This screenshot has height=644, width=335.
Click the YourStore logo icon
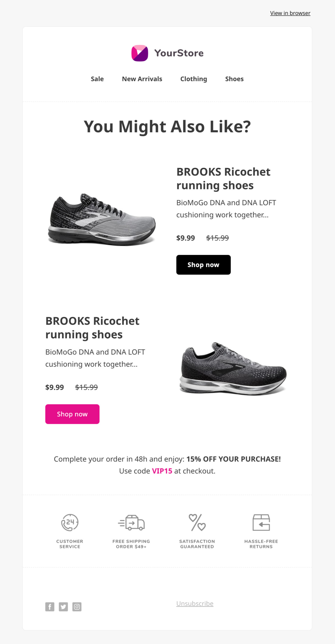(x=140, y=53)
